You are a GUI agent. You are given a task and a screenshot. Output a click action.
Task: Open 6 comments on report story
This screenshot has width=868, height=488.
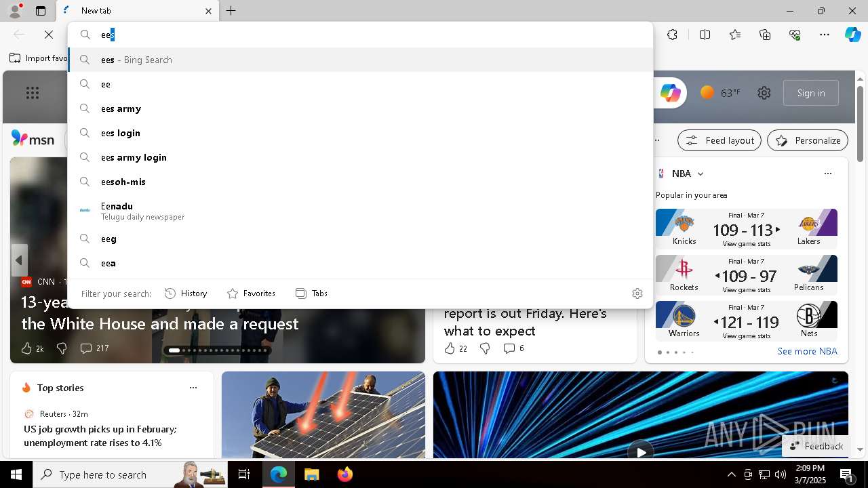pyautogui.click(x=513, y=348)
